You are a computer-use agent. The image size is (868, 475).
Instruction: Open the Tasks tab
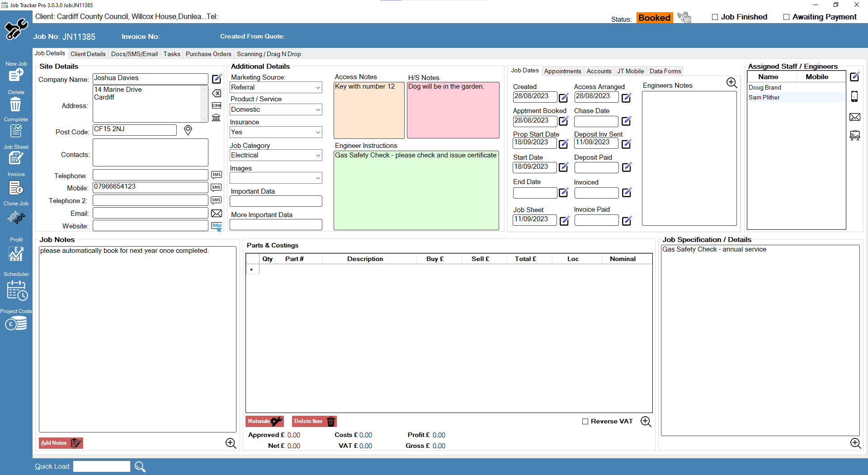(x=172, y=54)
